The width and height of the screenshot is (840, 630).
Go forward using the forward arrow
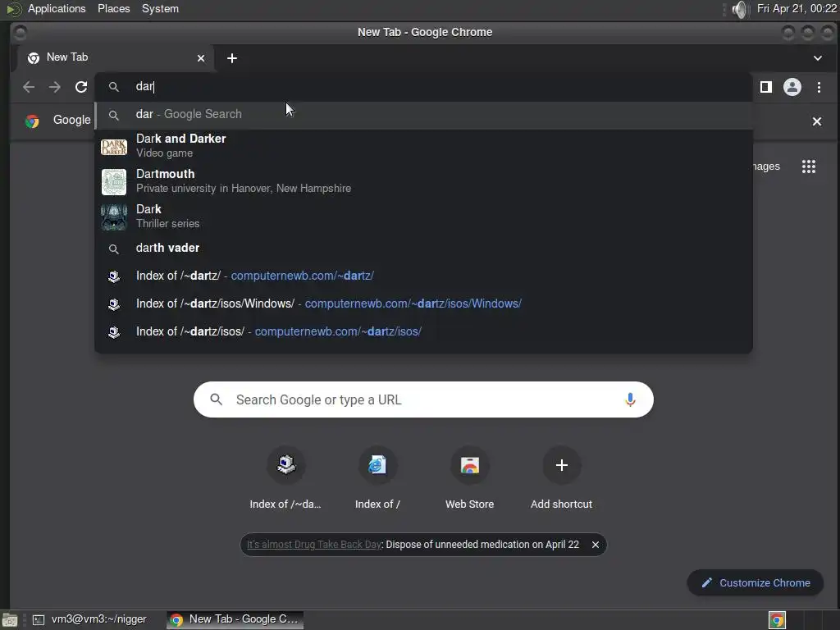point(55,87)
